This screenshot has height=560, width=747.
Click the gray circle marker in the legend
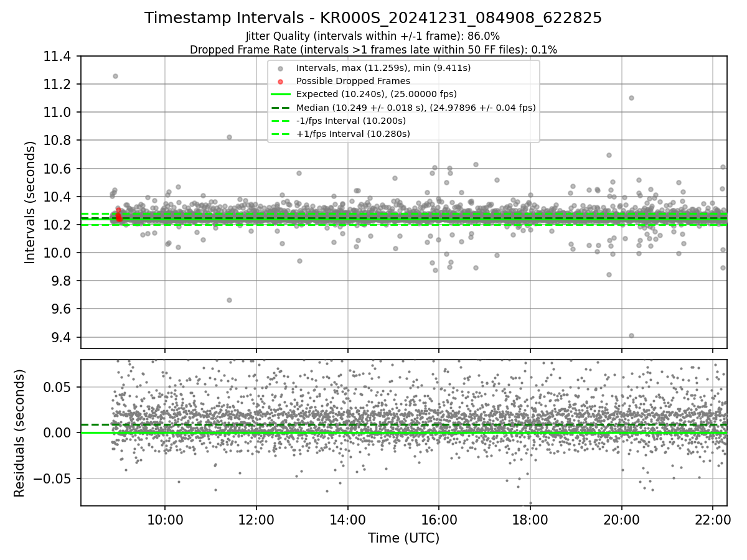pos(280,68)
